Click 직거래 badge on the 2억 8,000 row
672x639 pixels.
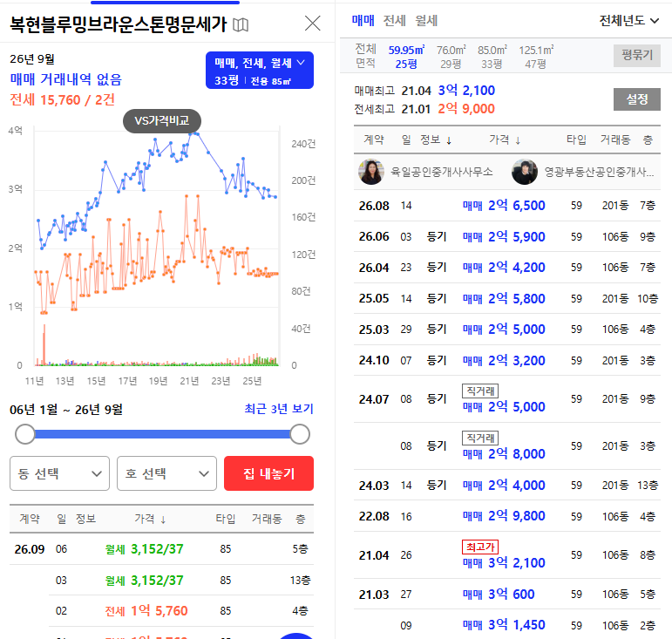coord(480,438)
